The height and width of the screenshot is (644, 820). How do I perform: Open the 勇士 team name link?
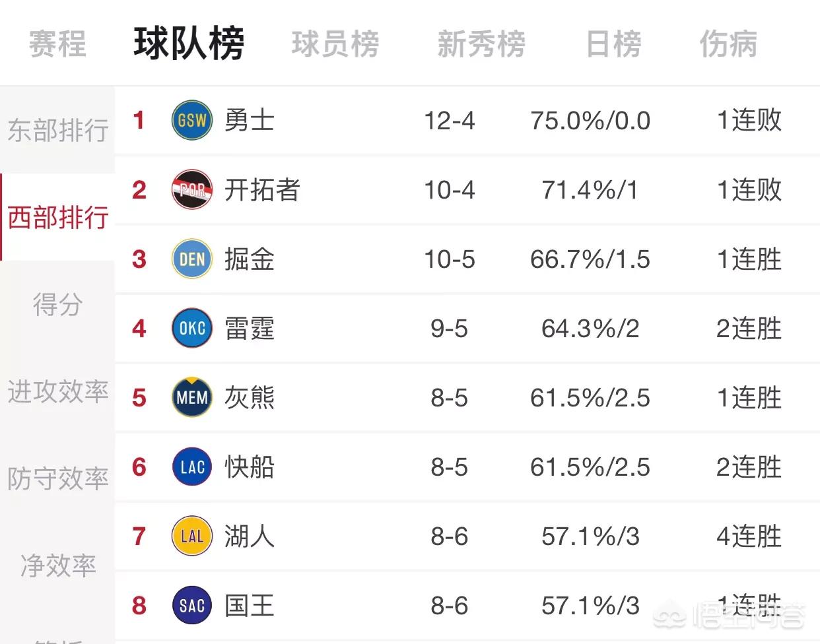[x=249, y=120]
